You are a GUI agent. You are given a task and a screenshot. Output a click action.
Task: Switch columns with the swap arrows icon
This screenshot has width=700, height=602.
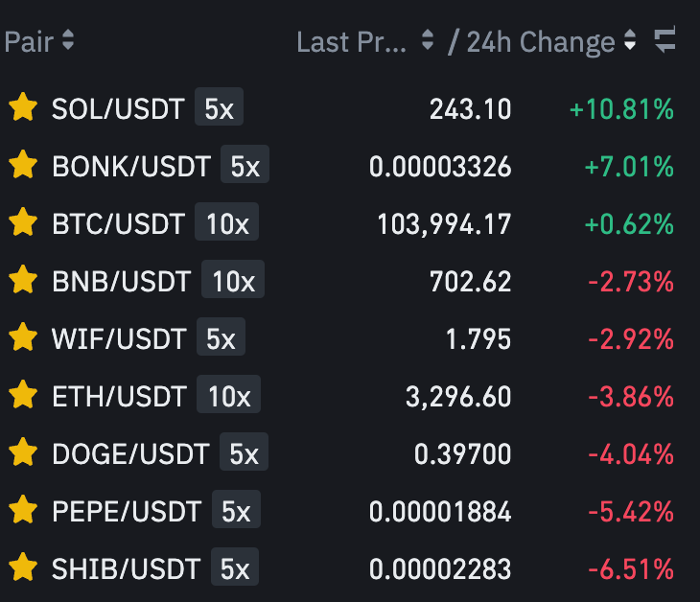665,39
